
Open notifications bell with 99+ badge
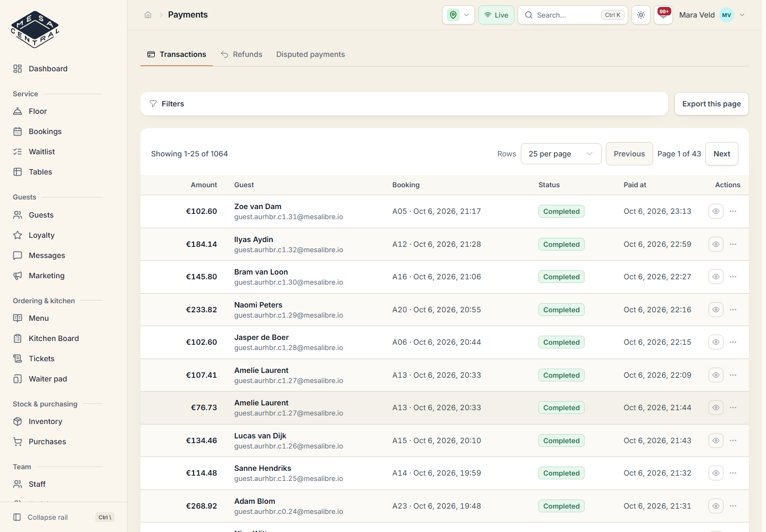tap(663, 15)
